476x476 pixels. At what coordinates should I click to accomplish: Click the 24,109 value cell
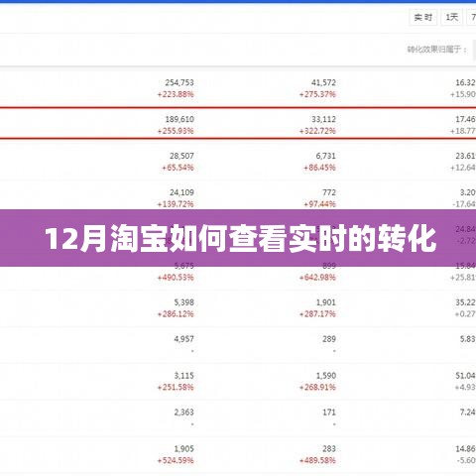point(181,192)
